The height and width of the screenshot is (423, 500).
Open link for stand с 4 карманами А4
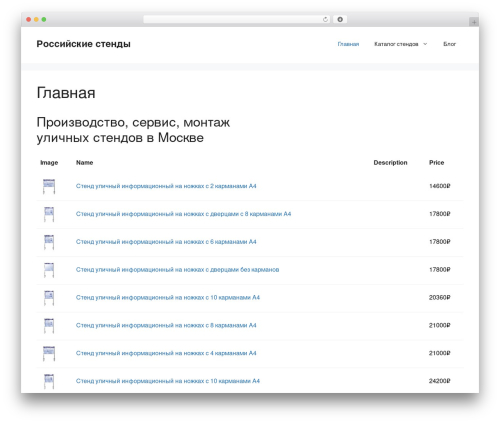[166, 353]
